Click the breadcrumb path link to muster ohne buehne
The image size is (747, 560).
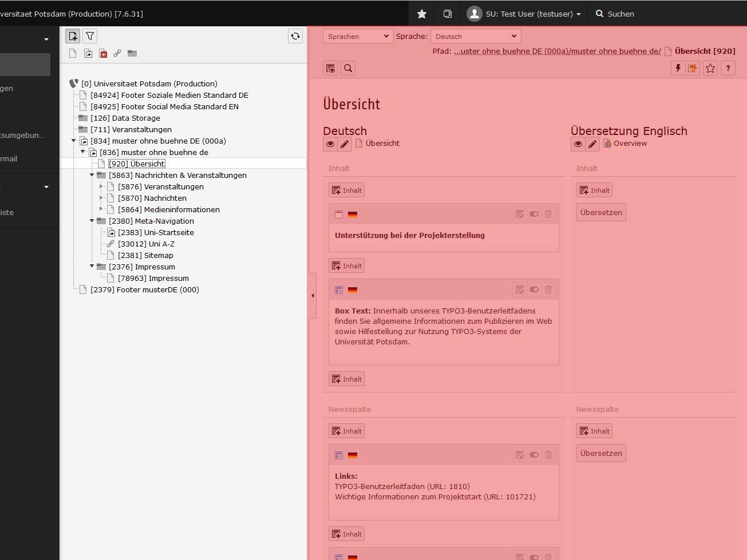click(557, 51)
